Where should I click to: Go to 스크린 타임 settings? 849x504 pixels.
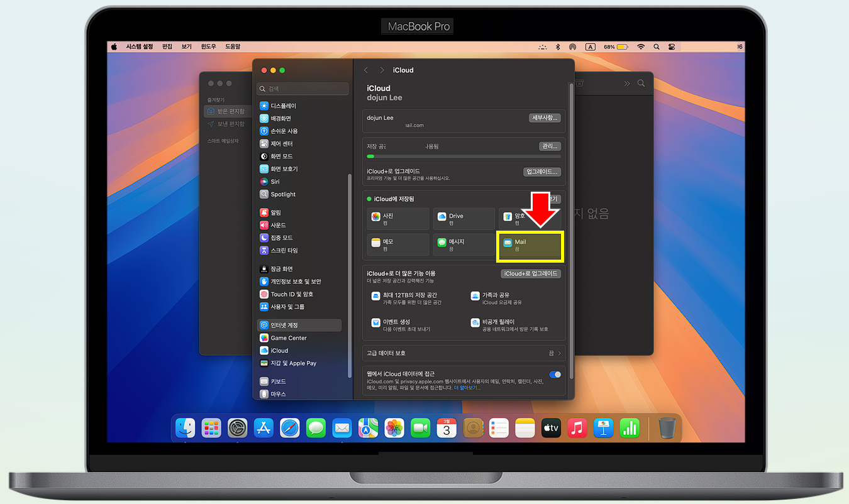click(279, 250)
